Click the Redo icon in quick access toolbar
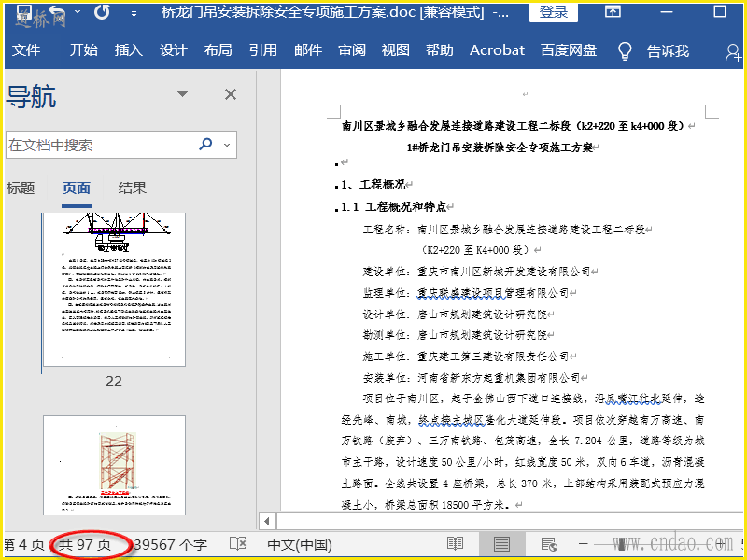The height and width of the screenshot is (560, 747). coord(102,13)
